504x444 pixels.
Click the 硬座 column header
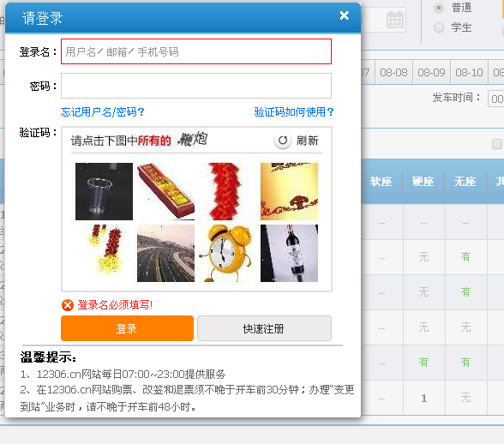tap(423, 182)
